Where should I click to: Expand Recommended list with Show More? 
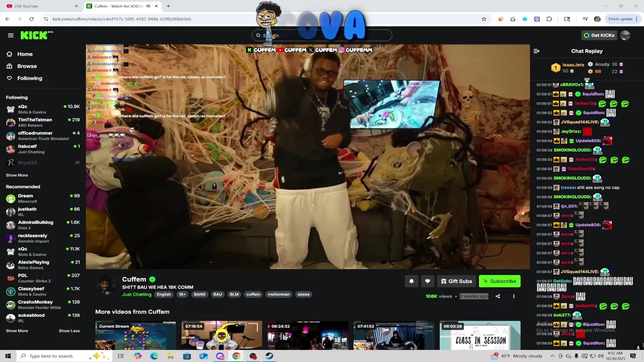17,331
